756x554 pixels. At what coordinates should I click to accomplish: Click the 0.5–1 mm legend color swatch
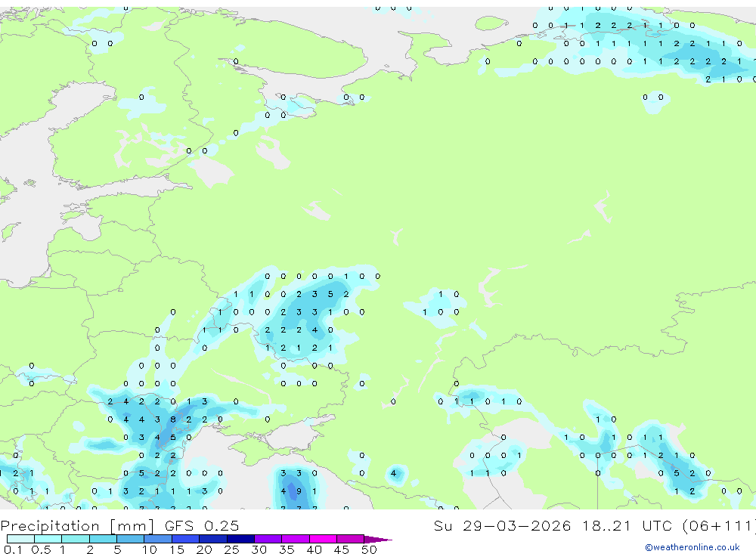(x=48, y=539)
